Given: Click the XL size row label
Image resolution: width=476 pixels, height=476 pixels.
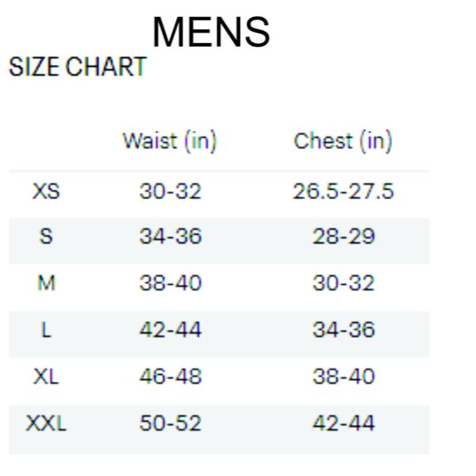Looking at the screenshot, I should (46, 376).
